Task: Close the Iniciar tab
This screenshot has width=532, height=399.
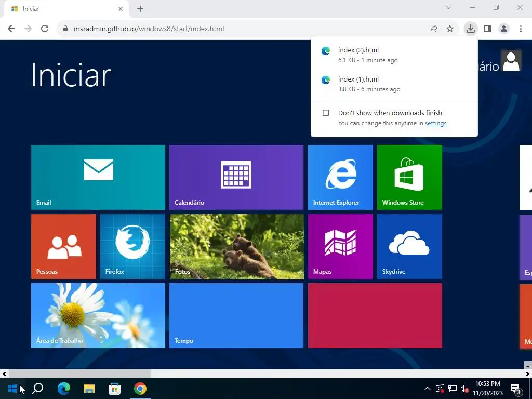Action: click(121, 9)
